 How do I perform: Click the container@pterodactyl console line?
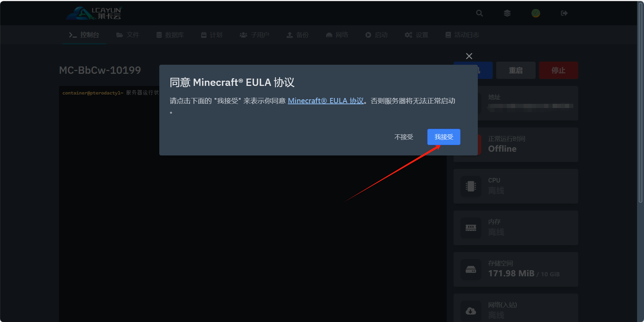[110, 93]
